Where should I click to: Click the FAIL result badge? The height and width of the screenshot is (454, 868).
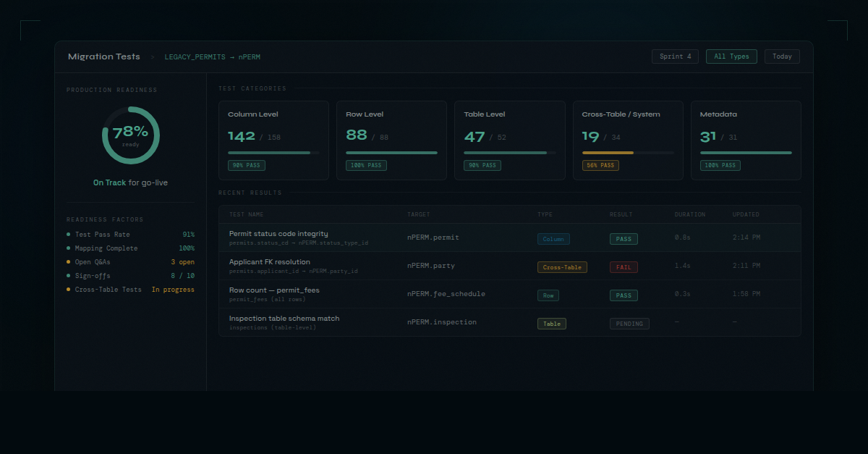pos(624,267)
